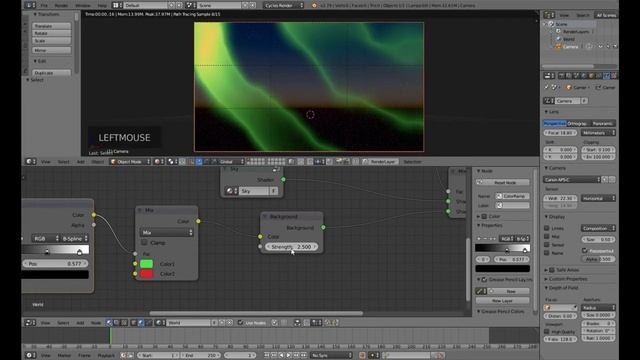Image resolution: width=640 pixels, height=360 pixels.
Task: Click the Scale tool button
Action: pos(51,41)
